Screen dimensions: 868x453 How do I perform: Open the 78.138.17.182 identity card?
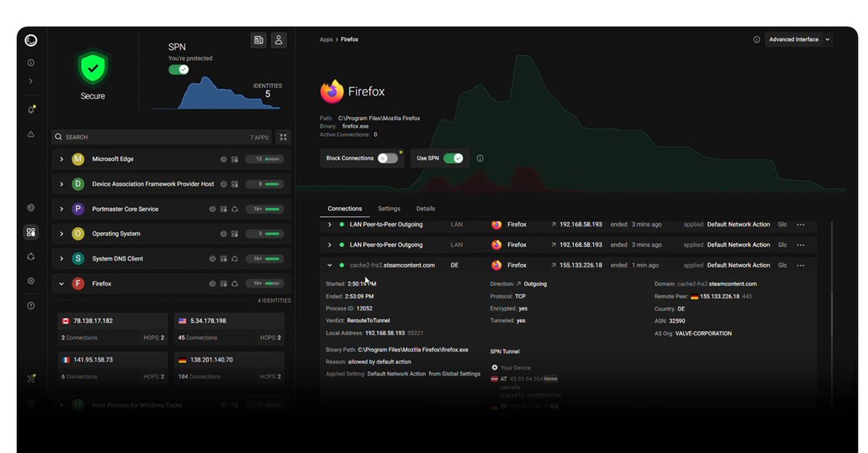113,329
